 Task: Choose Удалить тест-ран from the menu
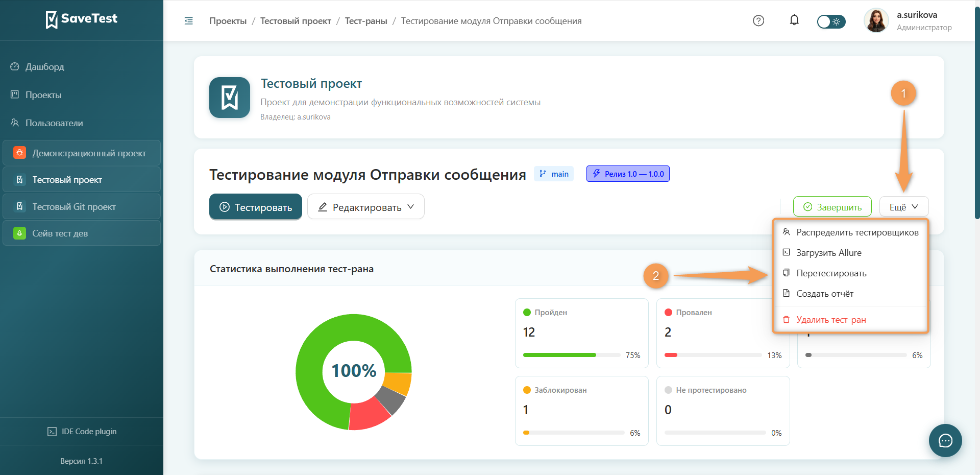point(851,320)
